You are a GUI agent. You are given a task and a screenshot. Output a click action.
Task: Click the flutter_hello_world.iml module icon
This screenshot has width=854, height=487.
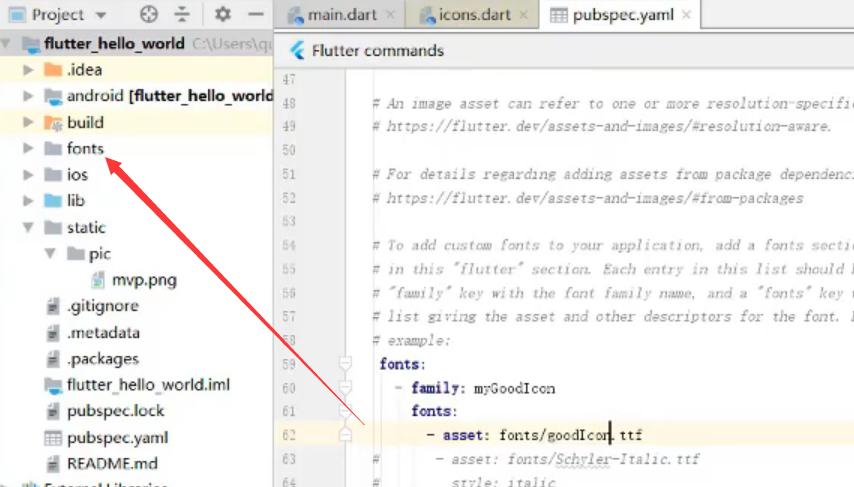coord(53,385)
